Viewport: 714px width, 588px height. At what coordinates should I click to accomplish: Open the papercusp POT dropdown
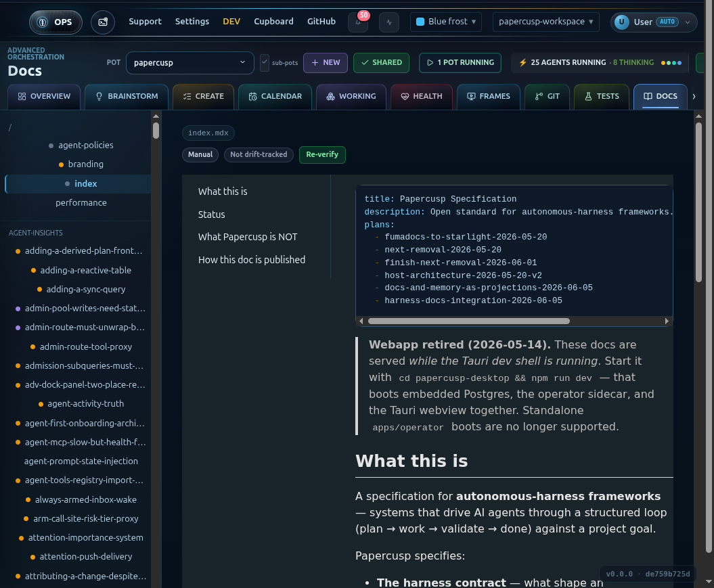click(190, 63)
